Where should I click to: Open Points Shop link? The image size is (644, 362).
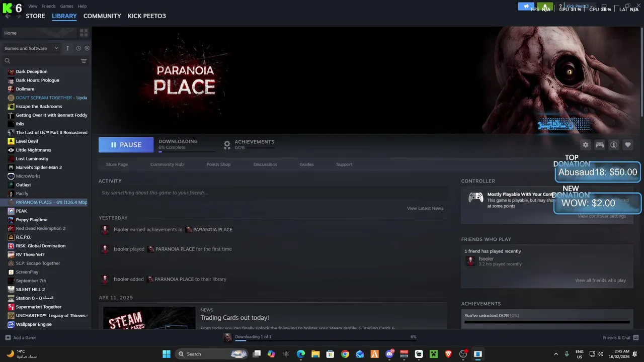click(218, 164)
